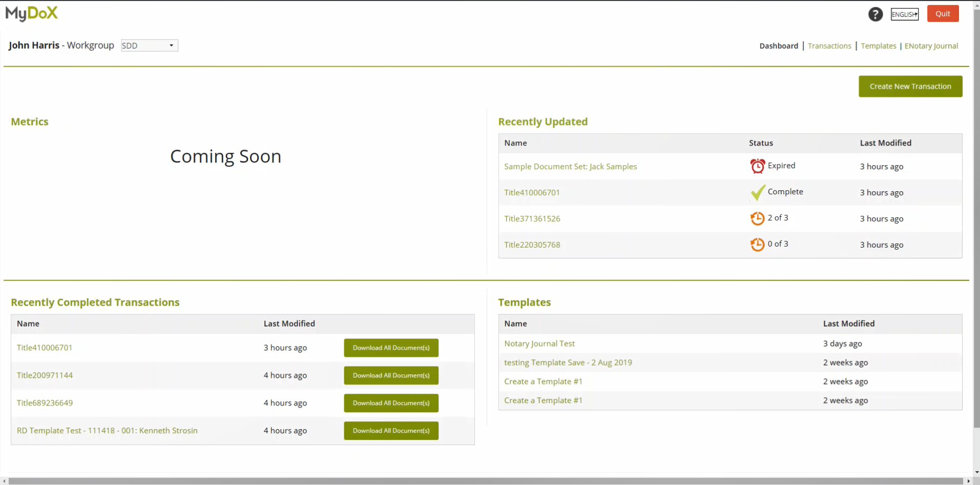This screenshot has height=485, width=980.
Task: Switch to the Transactions tab
Action: tap(829, 46)
